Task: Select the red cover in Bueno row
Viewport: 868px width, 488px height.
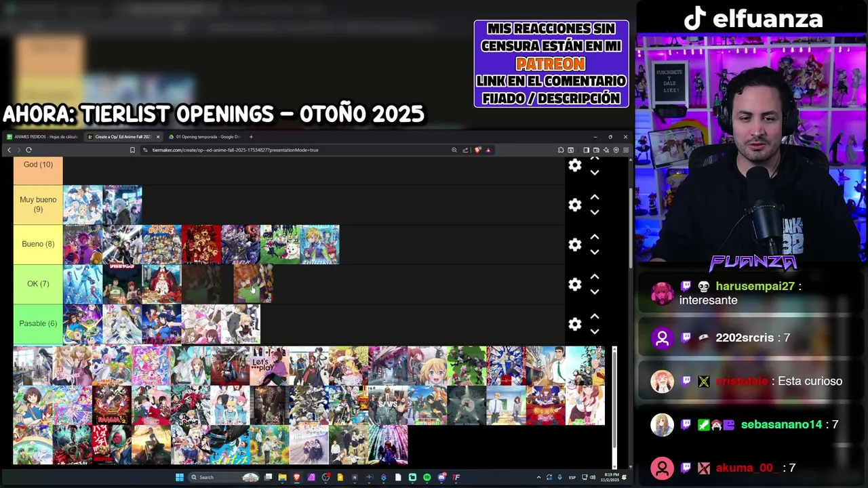Action: 201,245
